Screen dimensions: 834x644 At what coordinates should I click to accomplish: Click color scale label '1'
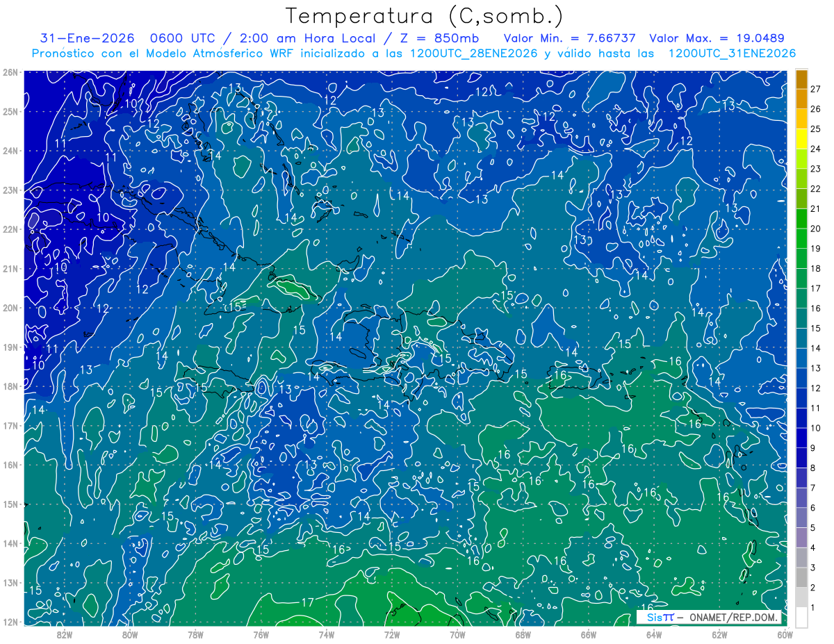click(814, 608)
